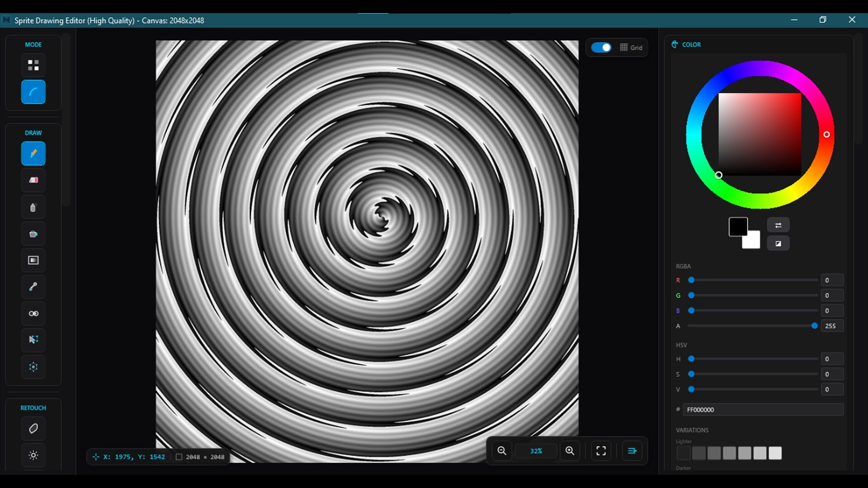Pick the second lighter variation swatch

pyautogui.click(x=699, y=453)
